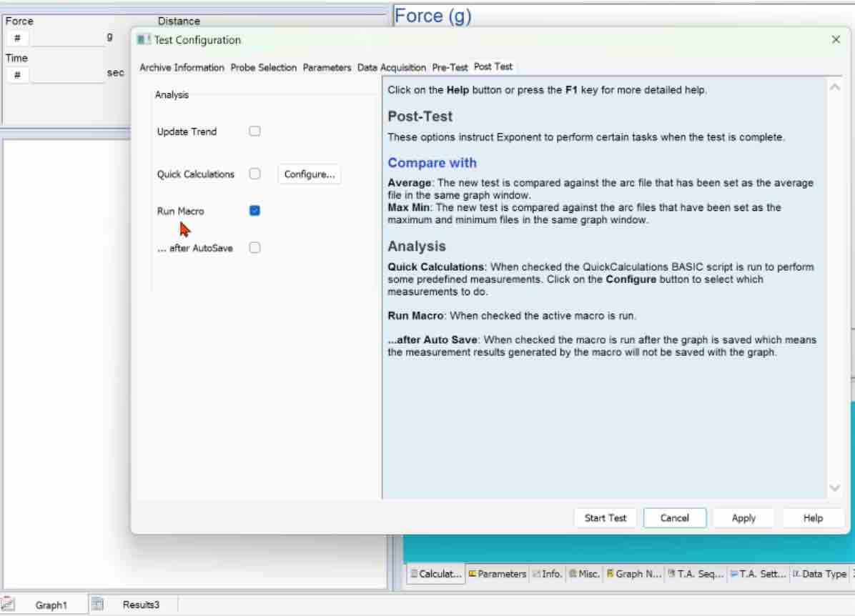The image size is (855, 616).
Task: Check the Quick Calculations option
Action: (x=254, y=174)
